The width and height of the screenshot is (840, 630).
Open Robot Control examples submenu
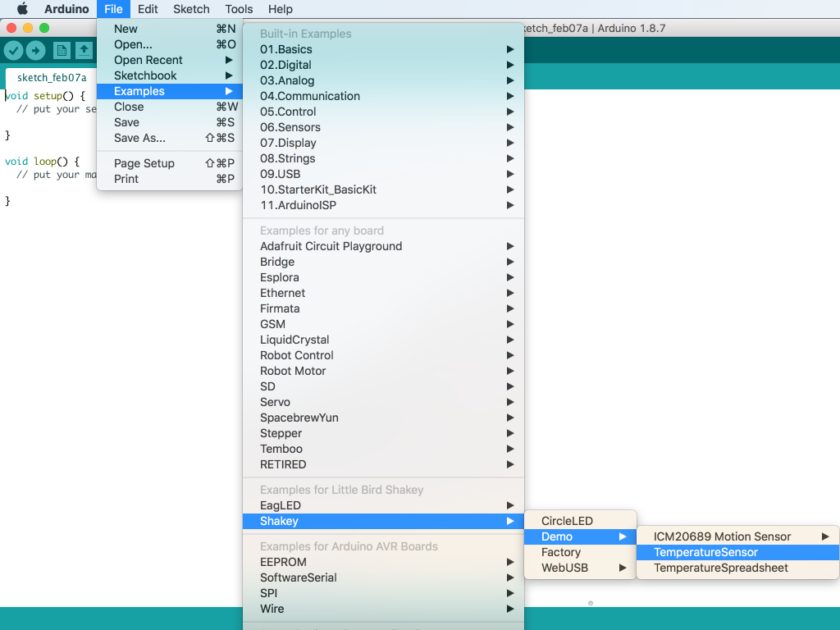[384, 354]
